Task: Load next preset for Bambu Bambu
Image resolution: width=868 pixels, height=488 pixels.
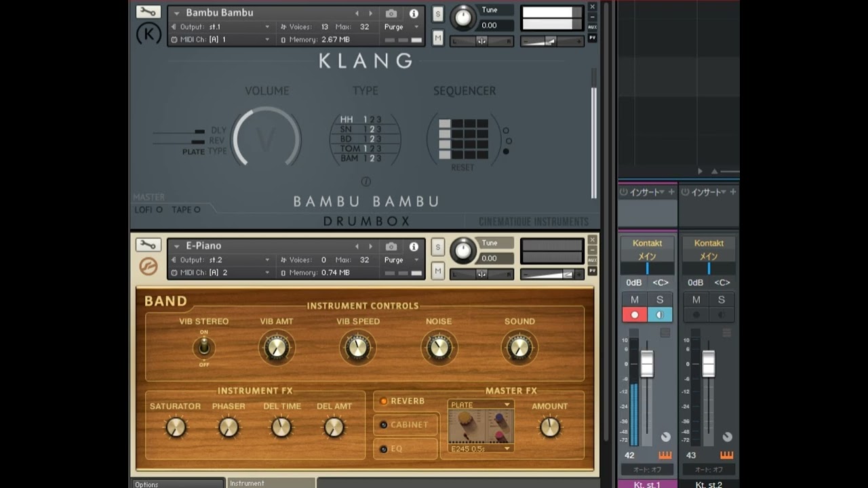Action: tap(370, 14)
